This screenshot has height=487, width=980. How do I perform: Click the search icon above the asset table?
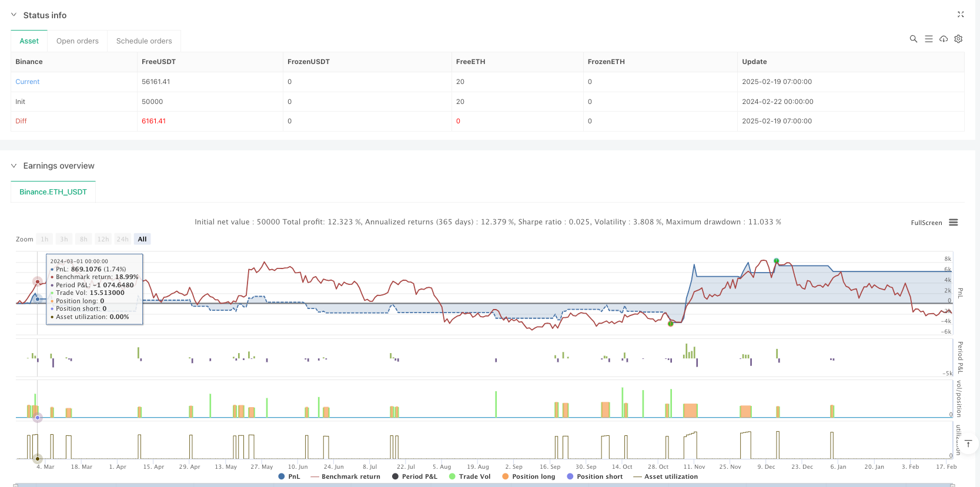[913, 39]
